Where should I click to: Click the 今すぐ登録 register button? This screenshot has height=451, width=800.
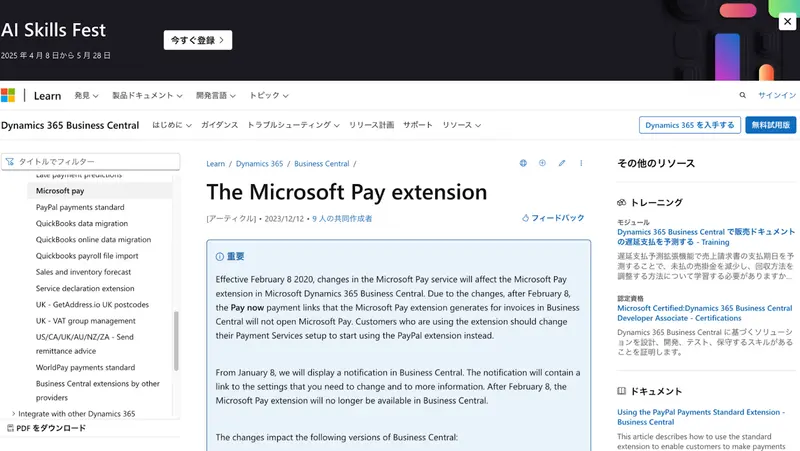[198, 40]
